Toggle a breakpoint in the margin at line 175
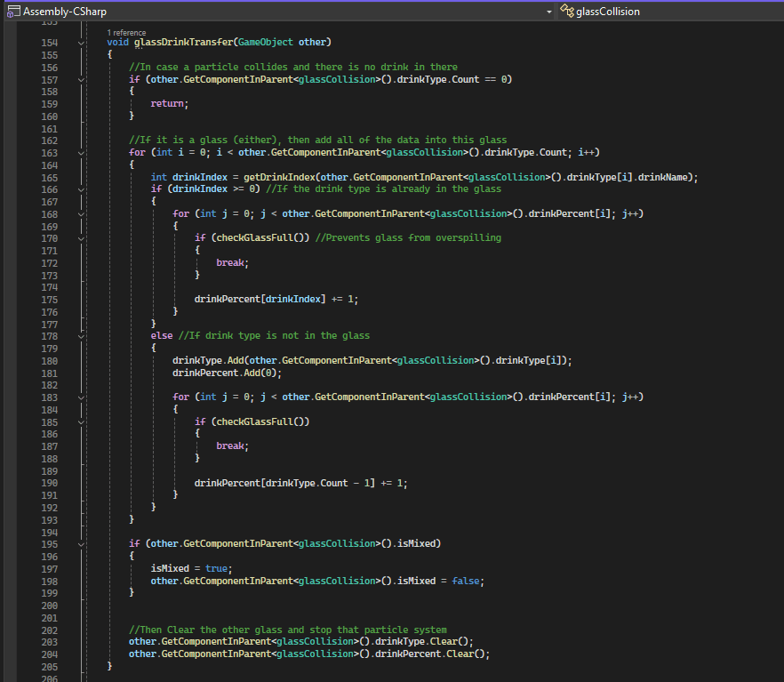784x682 pixels. tap(9, 300)
